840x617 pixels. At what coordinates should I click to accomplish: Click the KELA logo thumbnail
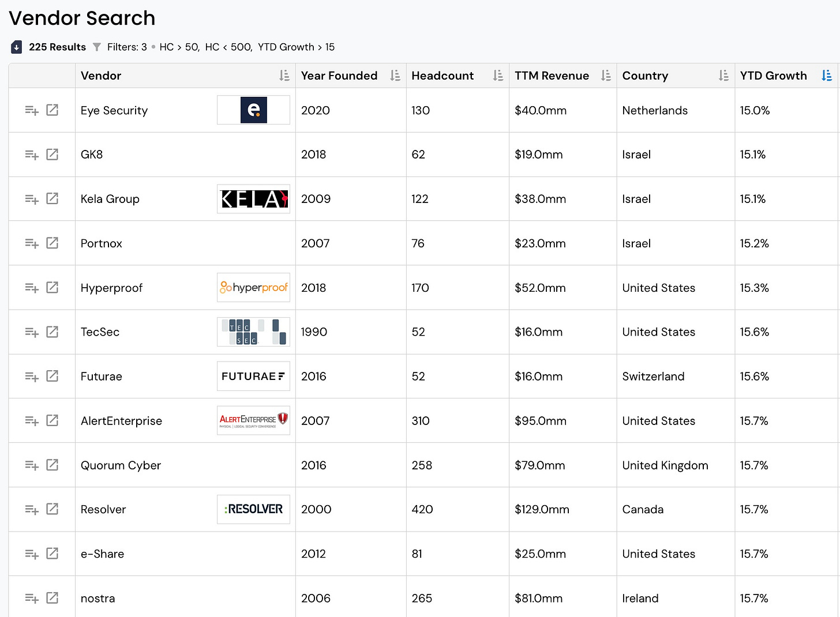click(253, 199)
